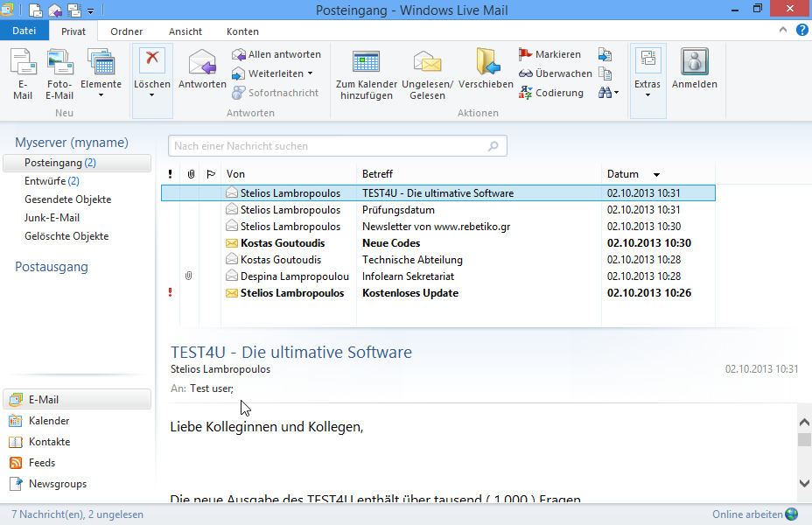Viewport: 812px width, 525px height.
Task: Open the Gelöschte Objekte folder
Action: [66, 236]
